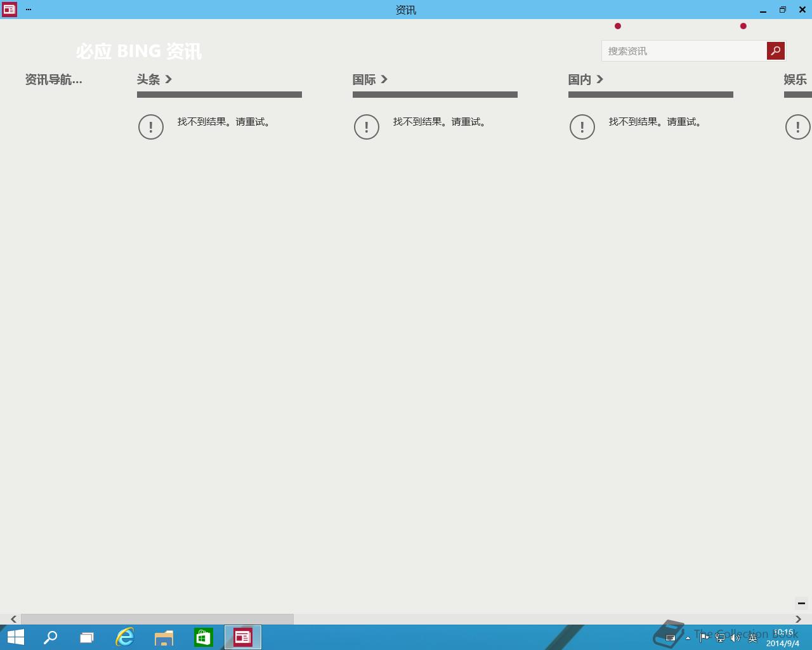This screenshot has height=650, width=812.
Task: Expand the chevron next to 国际
Action: pyautogui.click(x=384, y=79)
